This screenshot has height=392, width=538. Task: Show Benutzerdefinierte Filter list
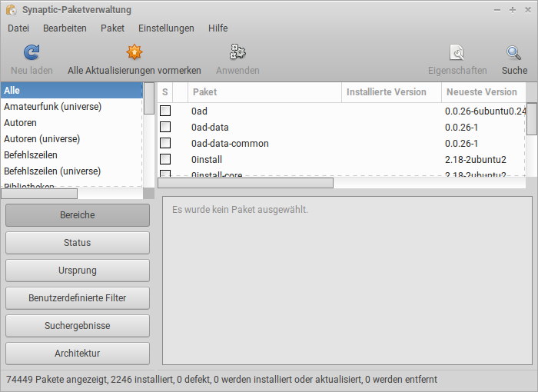(78, 298)
